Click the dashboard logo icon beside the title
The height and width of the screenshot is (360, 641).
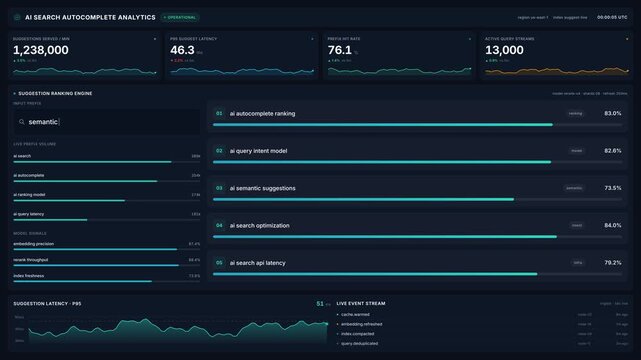[17, 17]
